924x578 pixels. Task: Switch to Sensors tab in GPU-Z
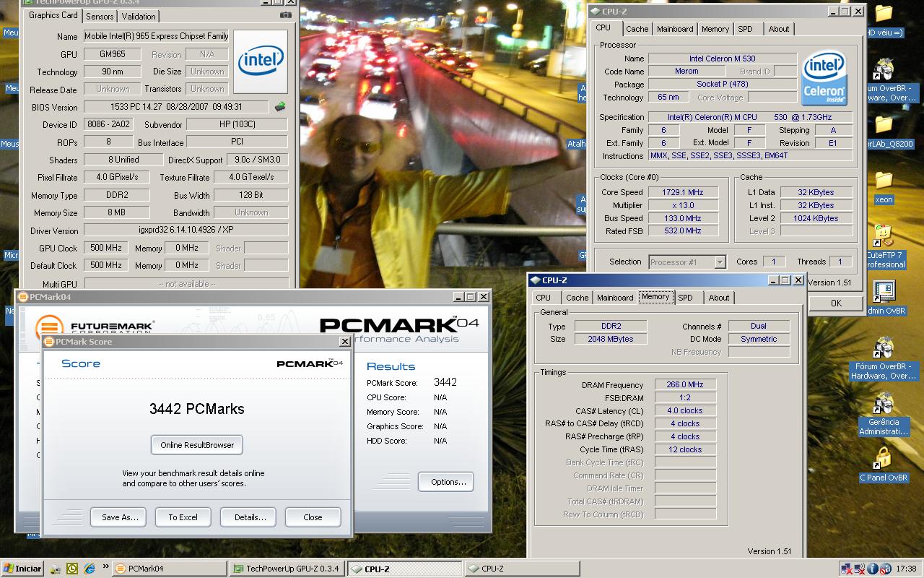coord(100,16)
